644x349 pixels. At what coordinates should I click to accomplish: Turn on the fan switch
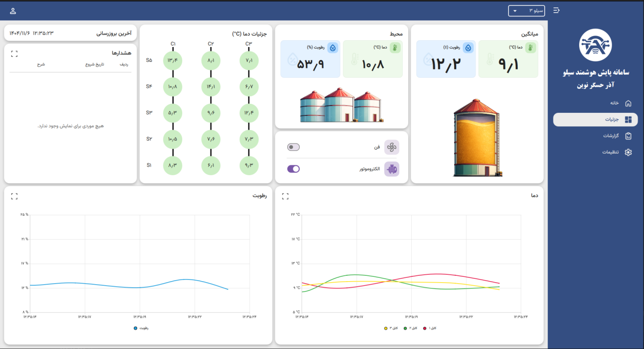coord(293,147)
